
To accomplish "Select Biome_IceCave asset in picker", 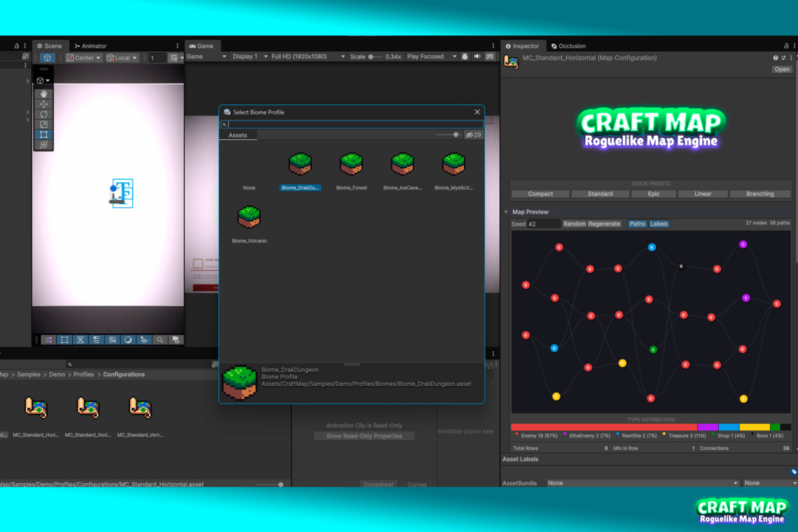I will (402, 172).
